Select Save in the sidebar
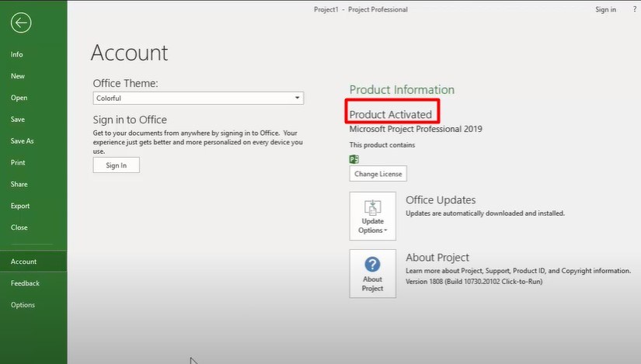Screen dimensions: 641x364 click(x=18, y=120)
